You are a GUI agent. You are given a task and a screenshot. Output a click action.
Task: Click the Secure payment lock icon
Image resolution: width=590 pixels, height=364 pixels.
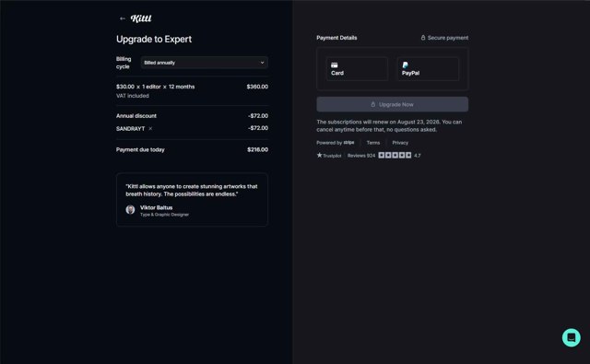click(x=423, y=38)
